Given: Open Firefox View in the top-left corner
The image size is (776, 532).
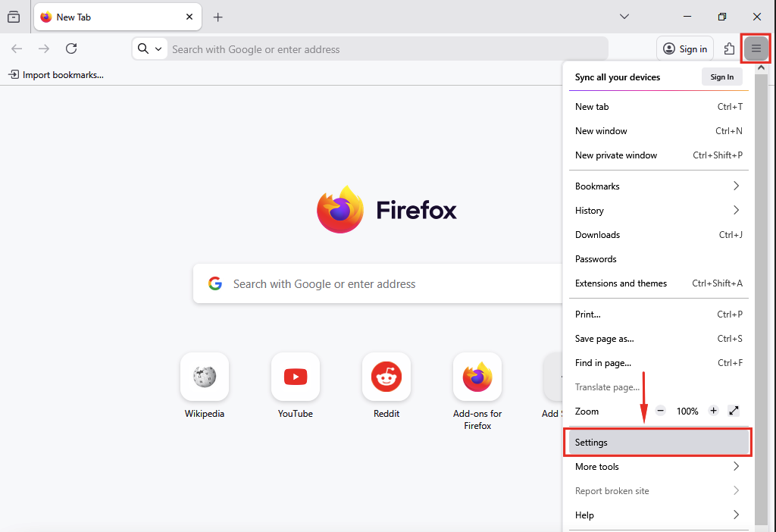Looking at the screenshot, I should click(x=13, y=16).
